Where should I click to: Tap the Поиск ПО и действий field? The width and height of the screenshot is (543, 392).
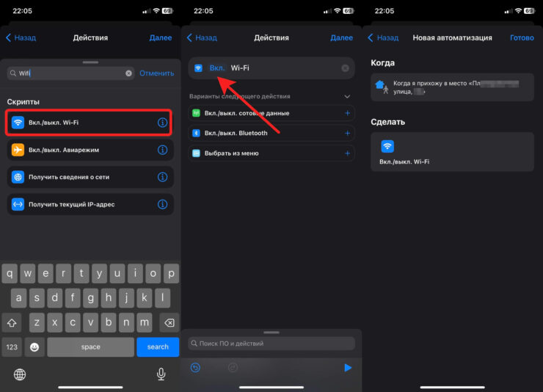(271, 344)
